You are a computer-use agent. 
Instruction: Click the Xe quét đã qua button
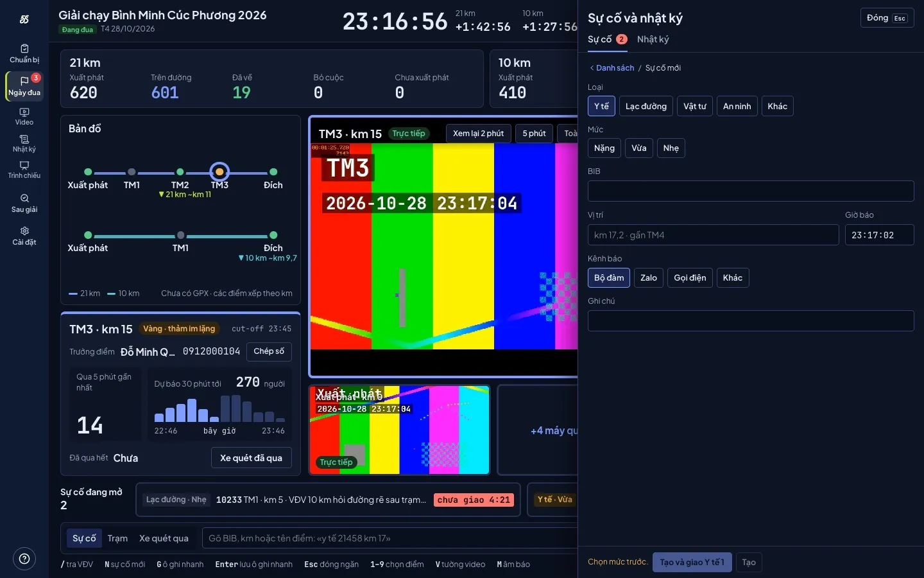pos(251,458)
